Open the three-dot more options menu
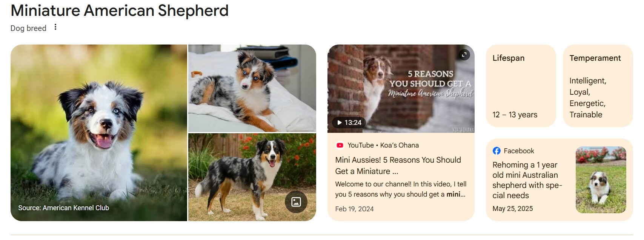The image size is (644, 240). pos(55,27)
